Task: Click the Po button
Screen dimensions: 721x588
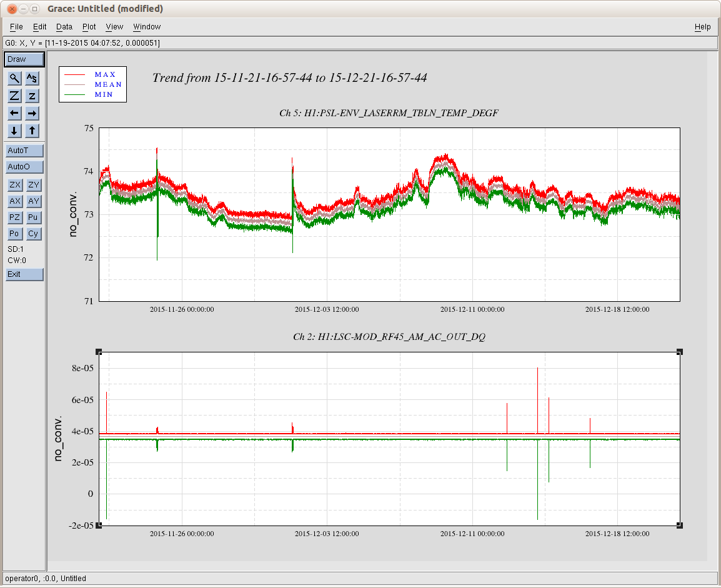Action: point(15,234)
